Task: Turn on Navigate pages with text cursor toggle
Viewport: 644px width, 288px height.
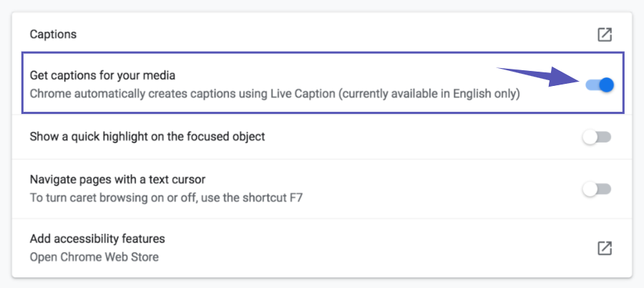Action: [596, 189]
